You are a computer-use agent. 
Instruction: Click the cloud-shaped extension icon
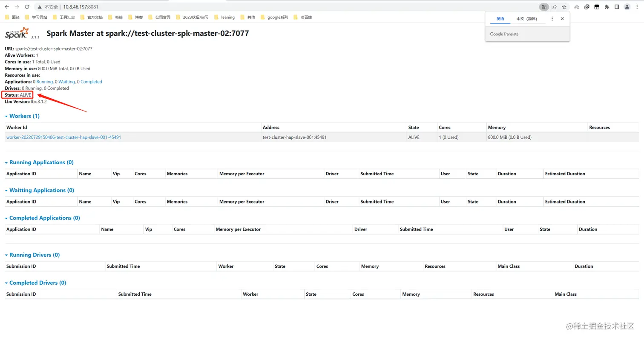coord(577,7)
